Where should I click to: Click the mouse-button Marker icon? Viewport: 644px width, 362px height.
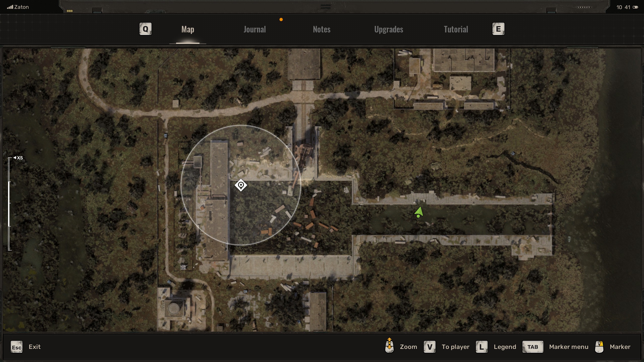point(599,347)
